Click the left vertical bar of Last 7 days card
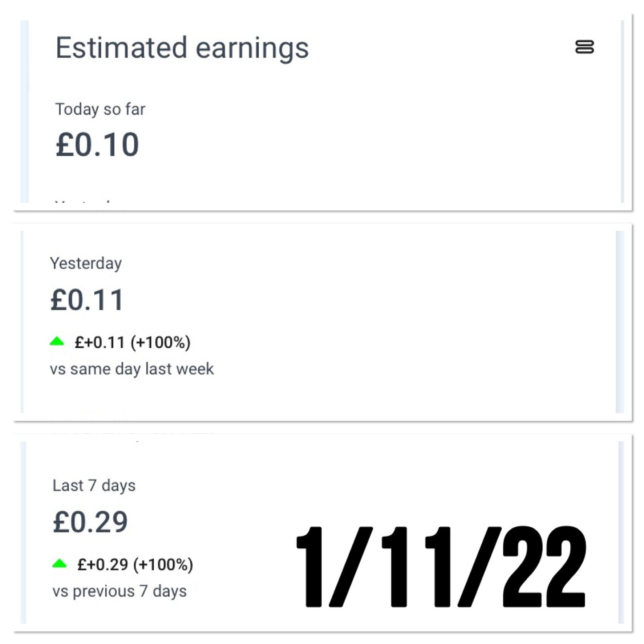This screenshot has height=644, width=644. coord(23,532)
